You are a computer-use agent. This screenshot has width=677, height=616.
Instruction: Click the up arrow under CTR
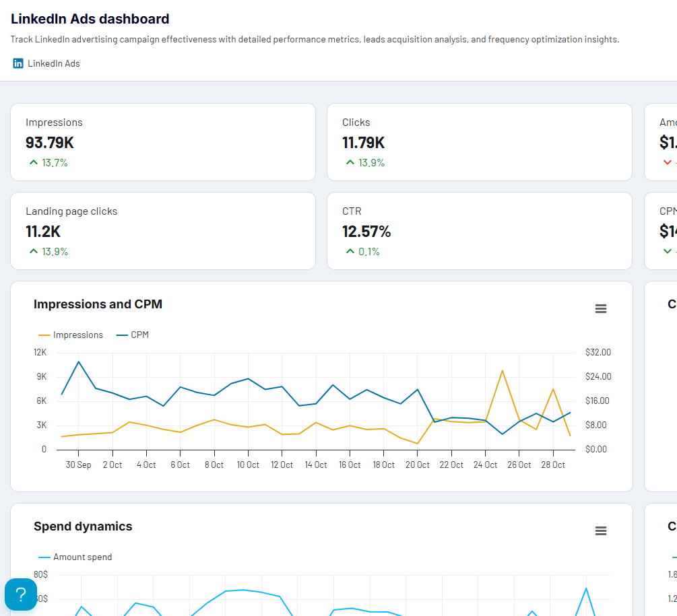tap(350, 252)
